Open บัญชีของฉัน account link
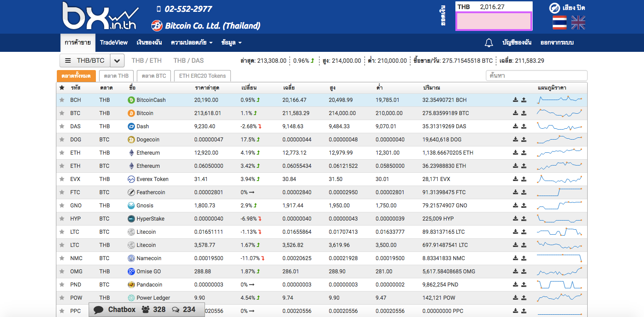The image size is (644, 317). [x=517, y=43]
